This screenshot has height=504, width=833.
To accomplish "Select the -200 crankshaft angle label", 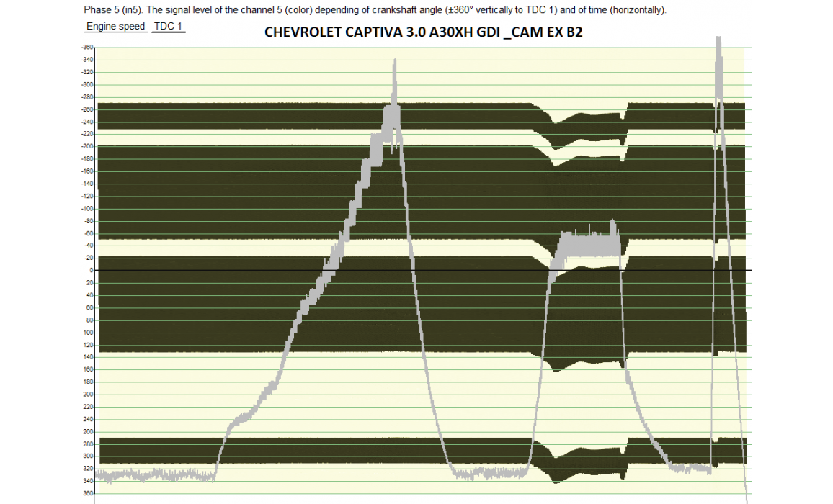I will coord(87,146).
